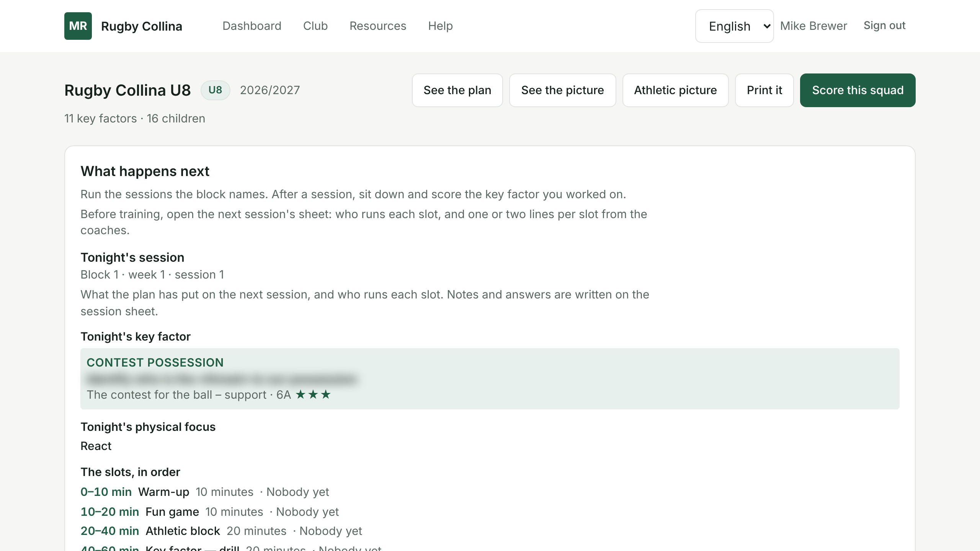Click the 2026/2027 season label
The height and width of the screenshot is (551, 980).
coord(270,90)
